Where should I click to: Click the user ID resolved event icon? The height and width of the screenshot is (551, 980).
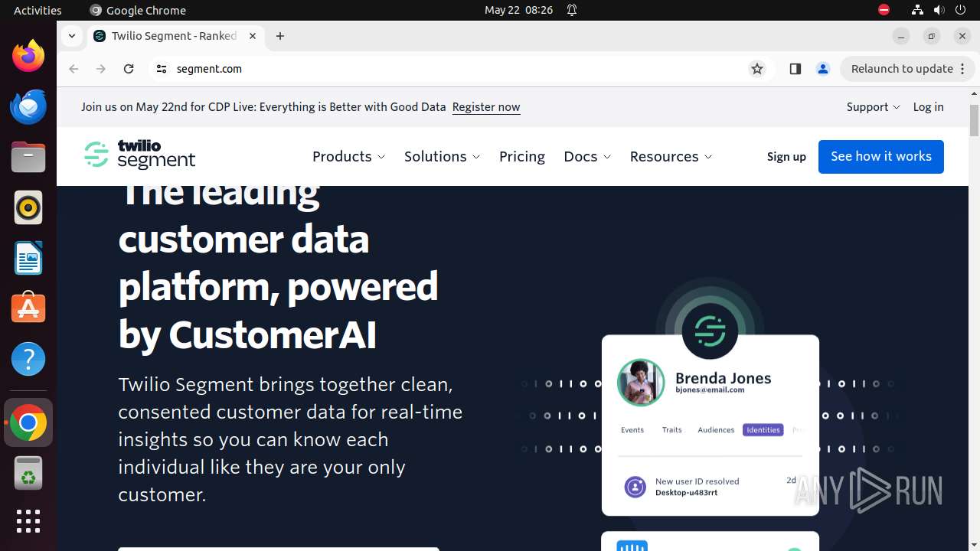635,486
